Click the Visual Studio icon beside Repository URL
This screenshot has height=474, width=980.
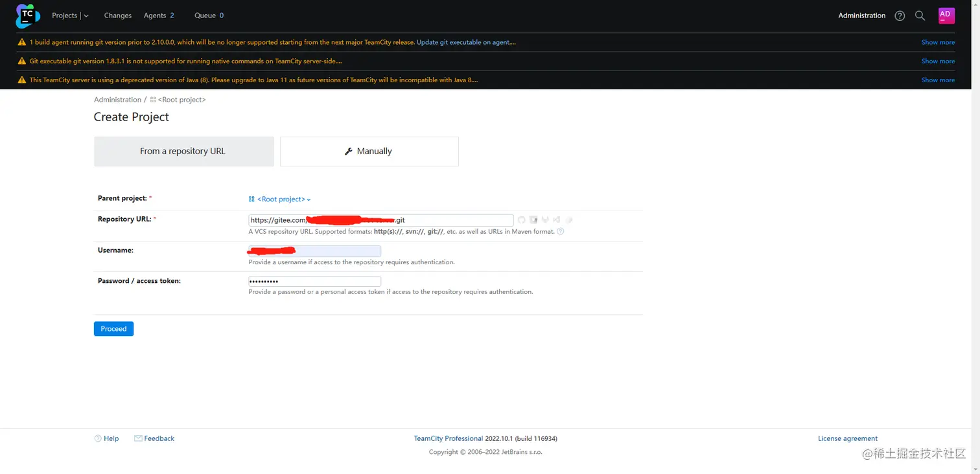coord(557,220)
